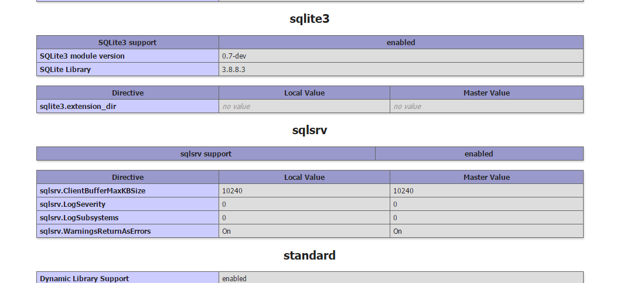Click "enabled" beside Dynamic Library Support
The width and height of the screenshot is (644, 283).
[x=234, y=278]
